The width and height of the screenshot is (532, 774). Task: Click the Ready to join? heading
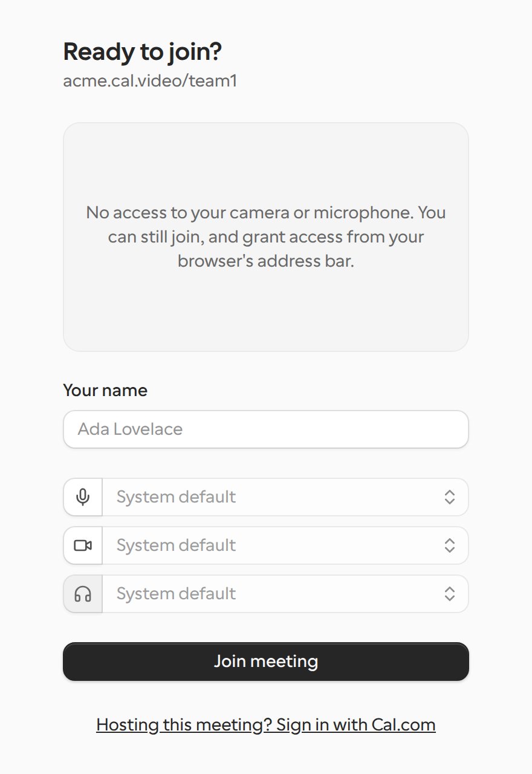(x=143, y=52)
